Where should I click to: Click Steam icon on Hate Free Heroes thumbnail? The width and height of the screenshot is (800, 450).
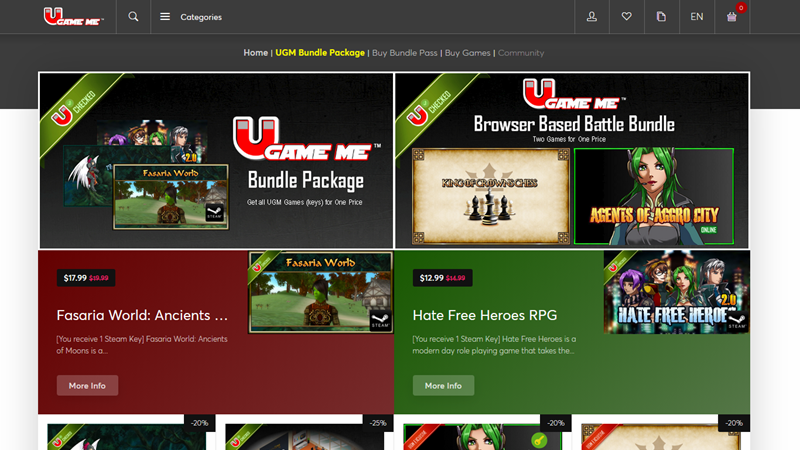736,320
